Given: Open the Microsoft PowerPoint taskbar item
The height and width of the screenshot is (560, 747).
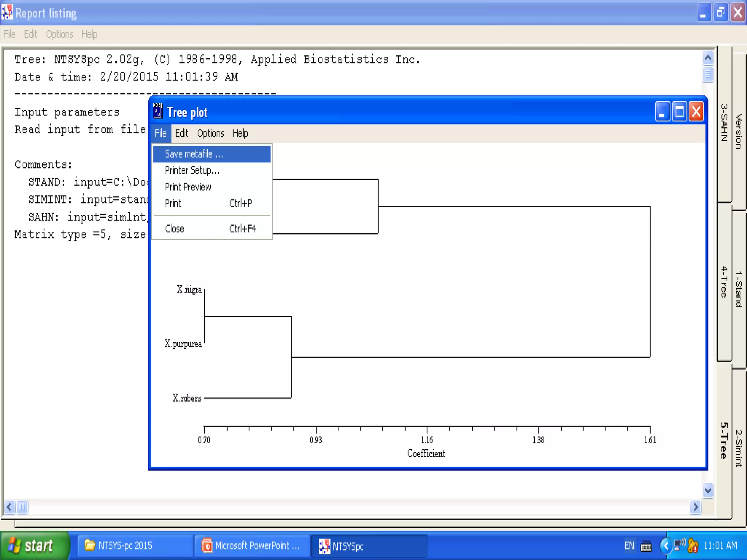Looking at the screenshot, I should (252, 546).
